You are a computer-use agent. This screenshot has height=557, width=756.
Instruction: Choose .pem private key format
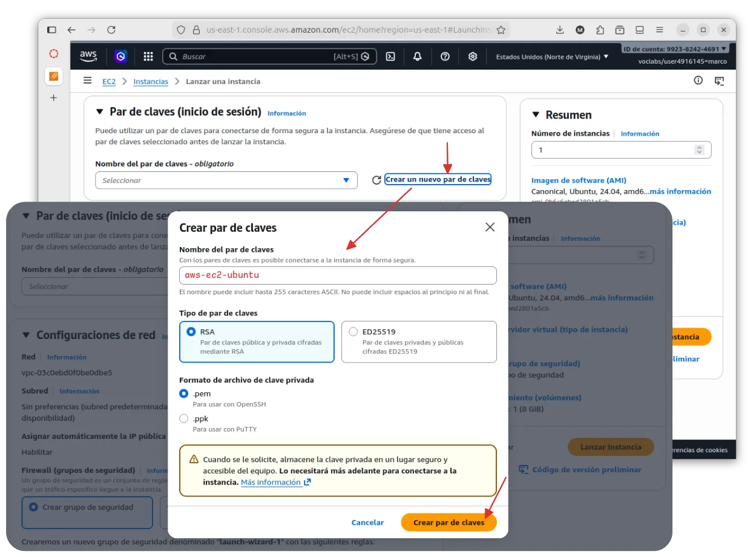click(184, 394)
